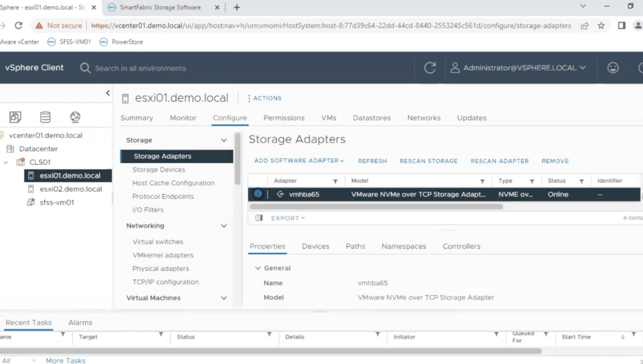This screenshot has width=643, height=364.
Task: Click Rescan Adapter
Action: [x=500, y=161]
